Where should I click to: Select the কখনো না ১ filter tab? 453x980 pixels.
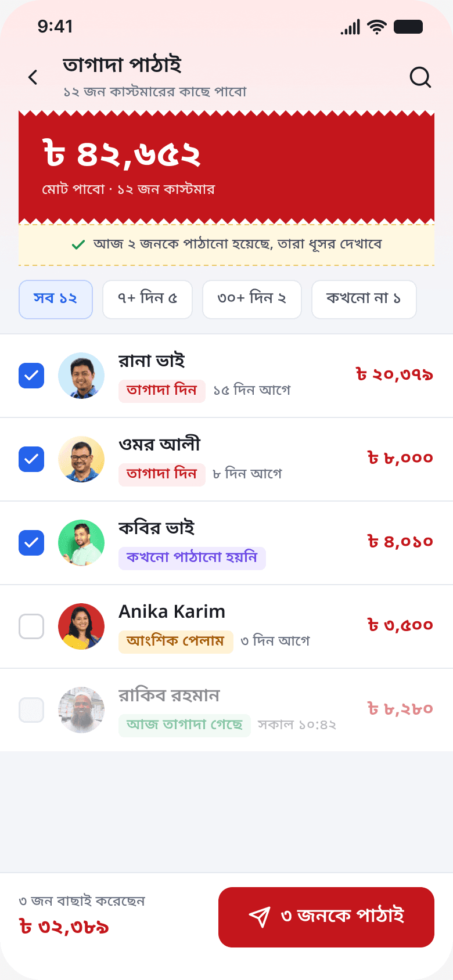click(x=364, y=300)
